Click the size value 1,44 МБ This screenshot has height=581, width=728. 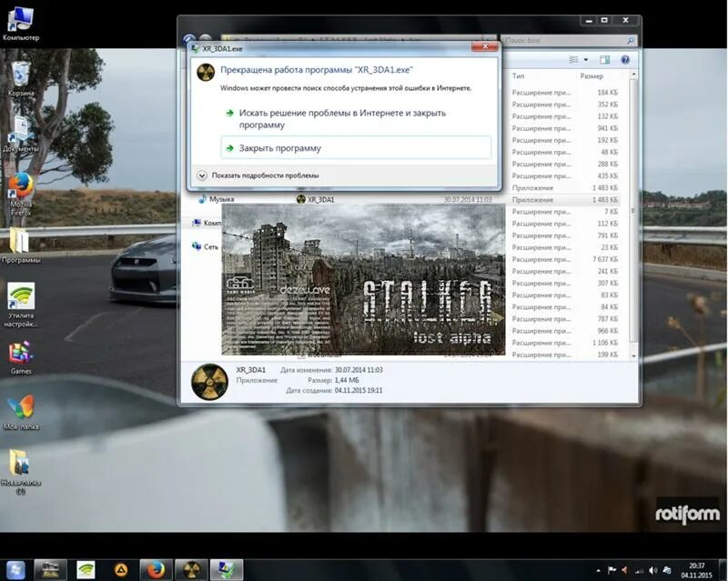click(347, 380)
